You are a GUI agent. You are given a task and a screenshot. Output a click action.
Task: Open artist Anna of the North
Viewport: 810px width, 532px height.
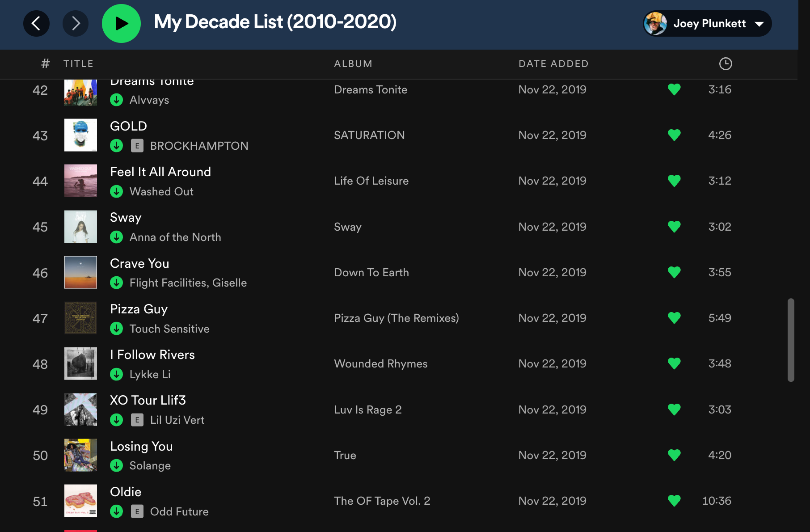click(175, 237)
